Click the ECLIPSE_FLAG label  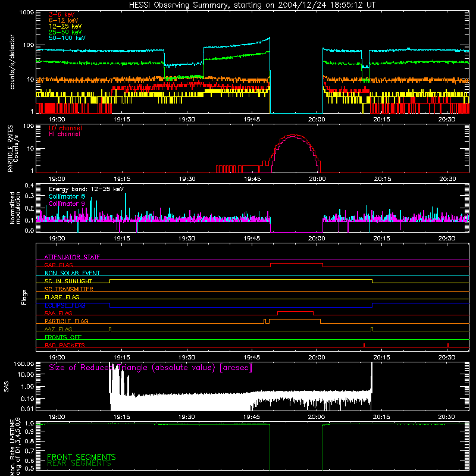pyautogui.click(x=65, y=305)
